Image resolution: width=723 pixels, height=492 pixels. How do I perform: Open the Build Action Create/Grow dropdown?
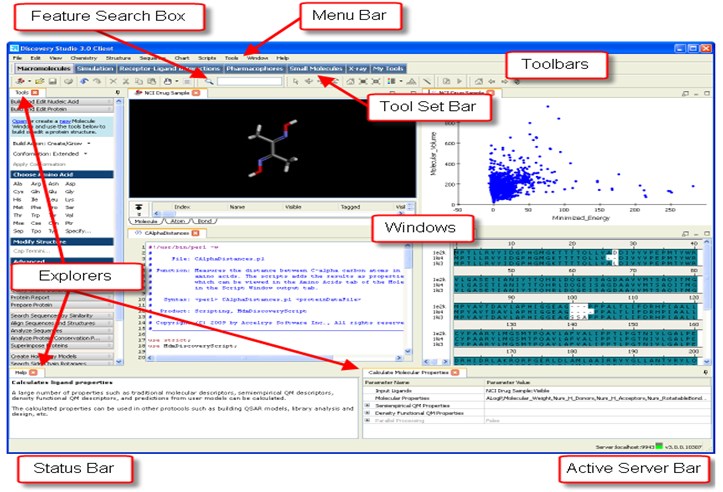pos(89,143)
